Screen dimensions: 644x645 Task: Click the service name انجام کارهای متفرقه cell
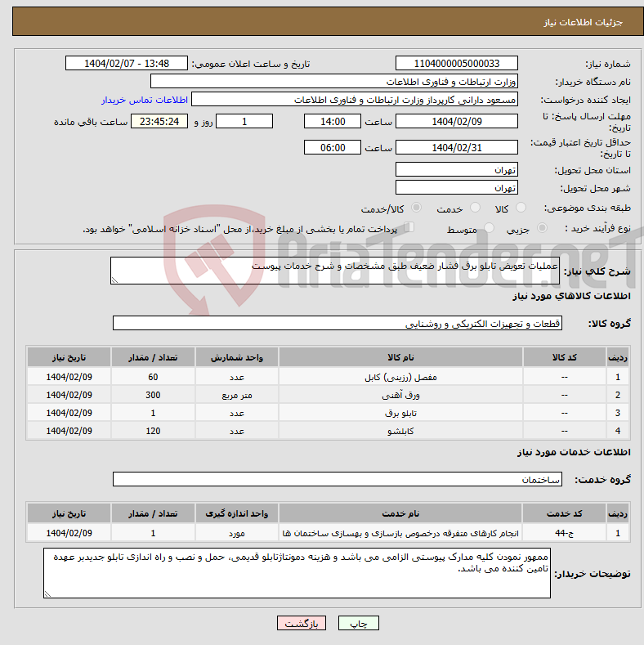[x=400, y=533]
